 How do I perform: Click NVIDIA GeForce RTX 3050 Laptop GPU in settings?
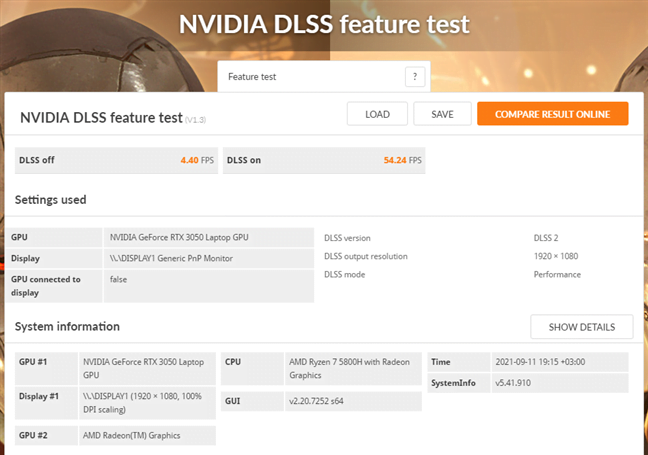(179, 237)
